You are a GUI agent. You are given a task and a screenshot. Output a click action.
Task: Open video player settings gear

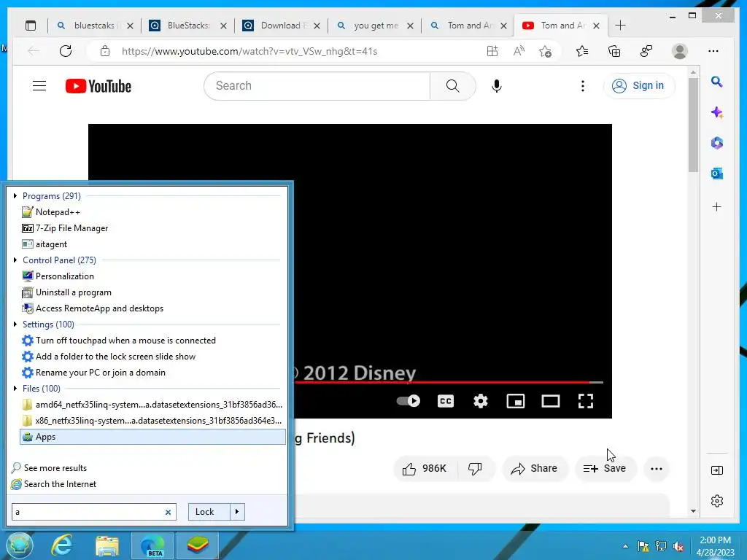[480, 401]
